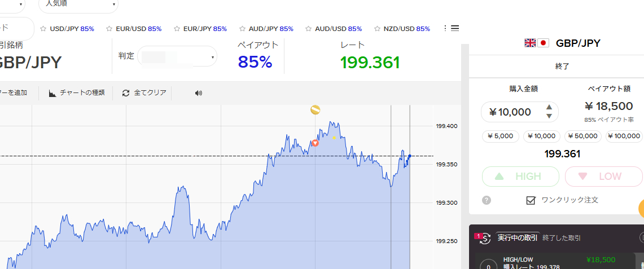Click the 85% ペイアウト率 text
Screen dimensions: 644x269
point(608,121)
